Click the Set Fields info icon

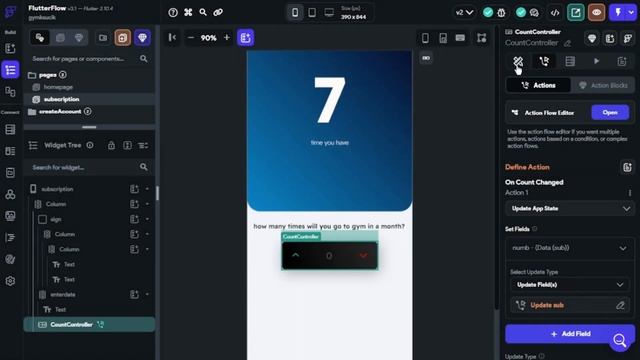535,229
